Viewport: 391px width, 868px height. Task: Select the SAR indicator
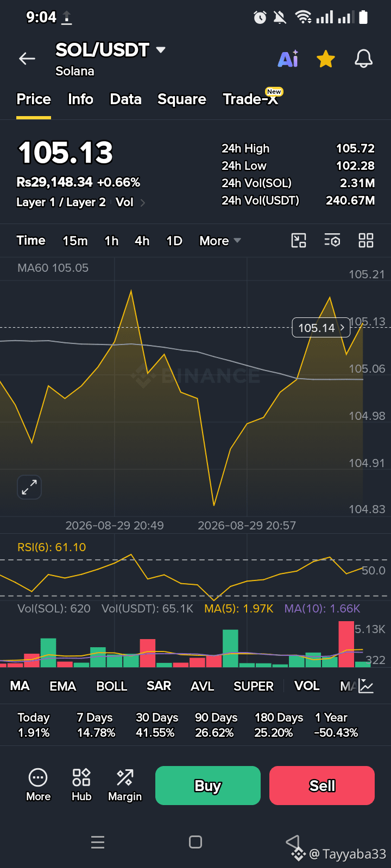click(x=159, y=686)
